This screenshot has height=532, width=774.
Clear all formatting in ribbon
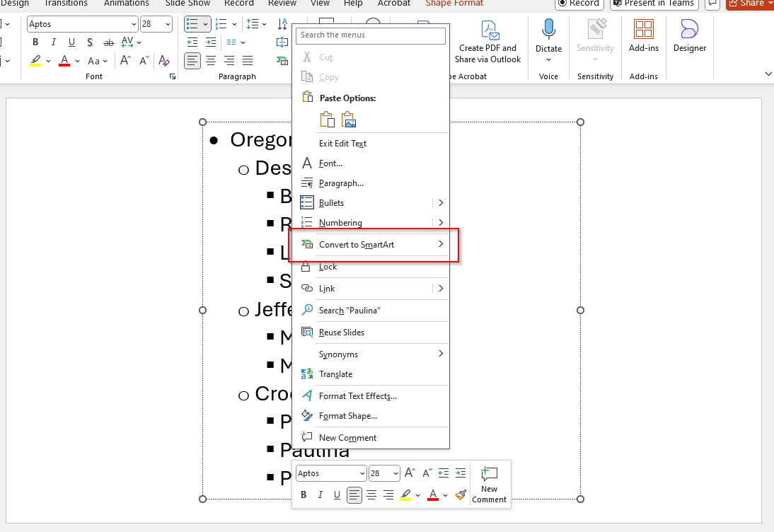click(x=164, y=61)
